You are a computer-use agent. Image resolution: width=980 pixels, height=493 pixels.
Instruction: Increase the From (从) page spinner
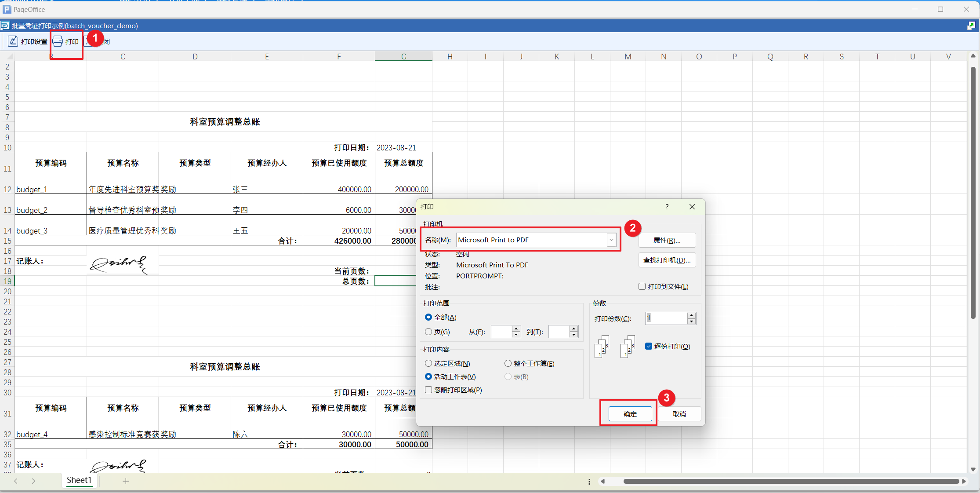pos(516,329)
